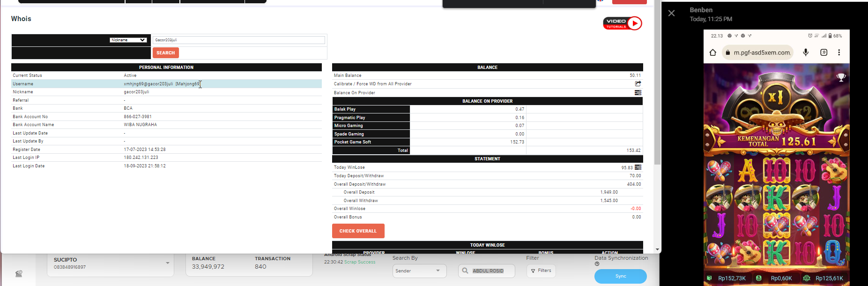Click the Pocket Game Soft provider row
This screenshot has height=286, width=868.
click(487, 142)
